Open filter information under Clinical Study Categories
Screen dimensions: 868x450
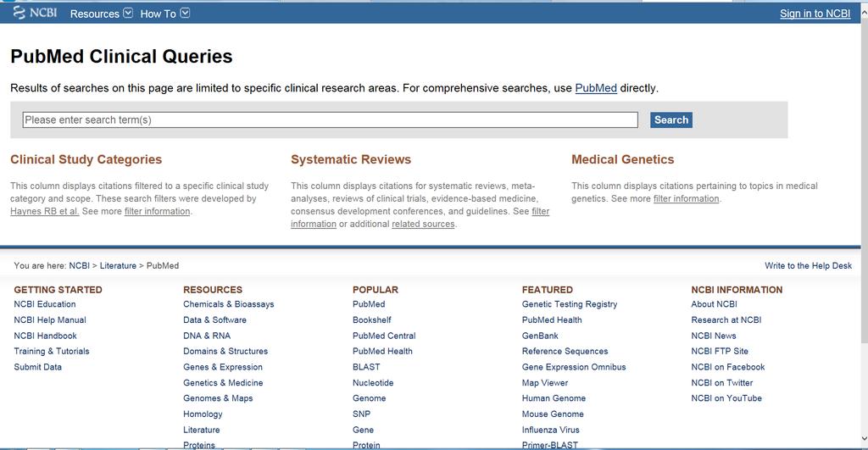(157, 211)
